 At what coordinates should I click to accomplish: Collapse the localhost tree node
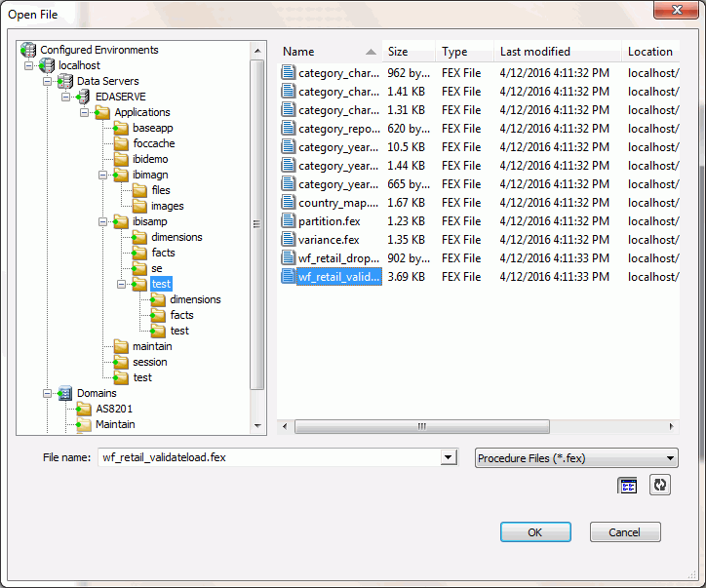[29, 65]
